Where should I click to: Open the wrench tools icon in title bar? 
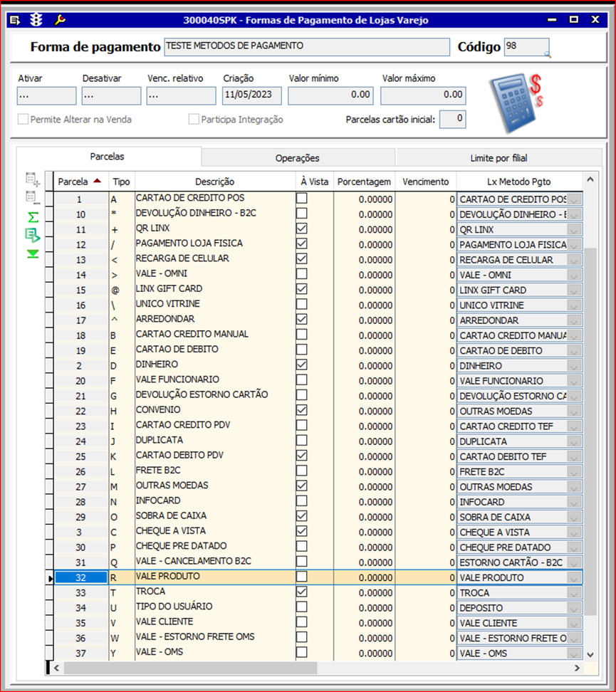pyautogui.click(x=60, y=20)
